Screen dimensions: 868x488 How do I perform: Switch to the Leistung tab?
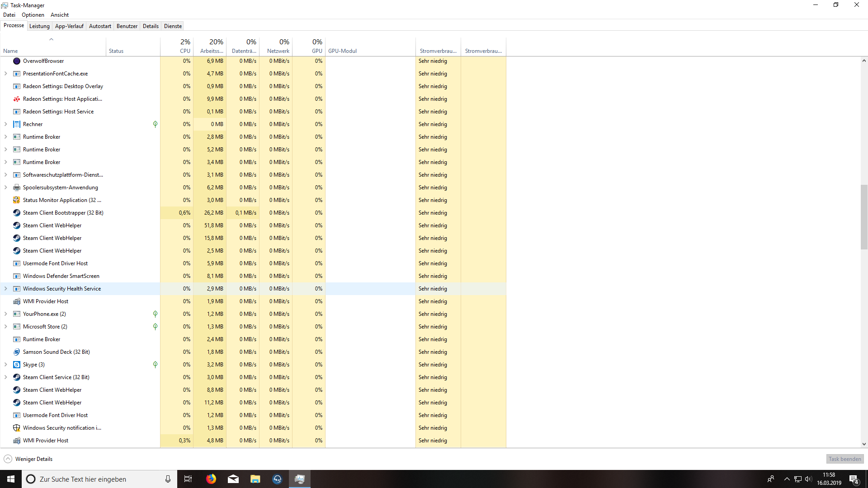point(39,26)
